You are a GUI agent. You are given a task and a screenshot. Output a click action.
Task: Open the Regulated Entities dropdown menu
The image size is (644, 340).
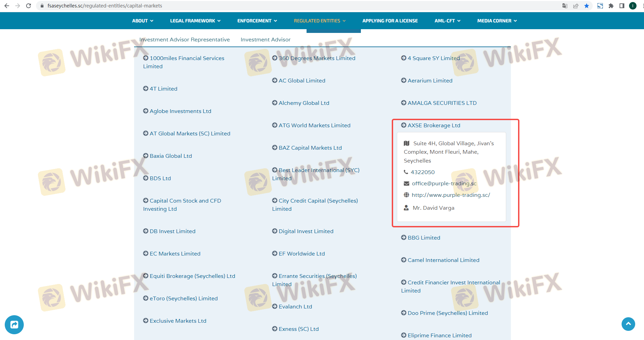click(319, 21)
